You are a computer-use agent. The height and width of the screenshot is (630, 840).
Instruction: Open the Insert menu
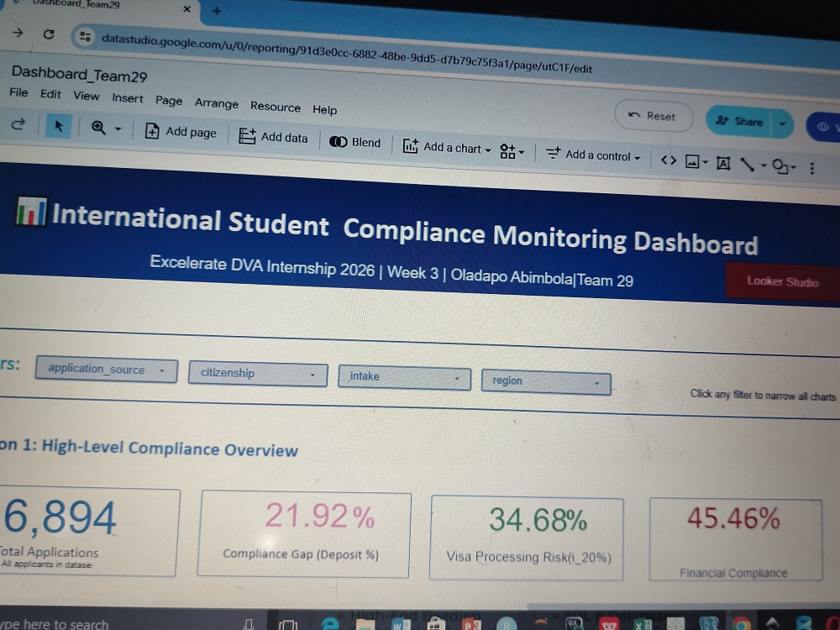click(128, 98)
